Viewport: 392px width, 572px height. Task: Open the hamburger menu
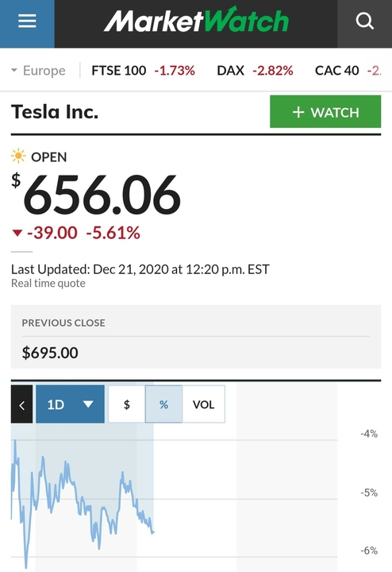coord(27,21)
